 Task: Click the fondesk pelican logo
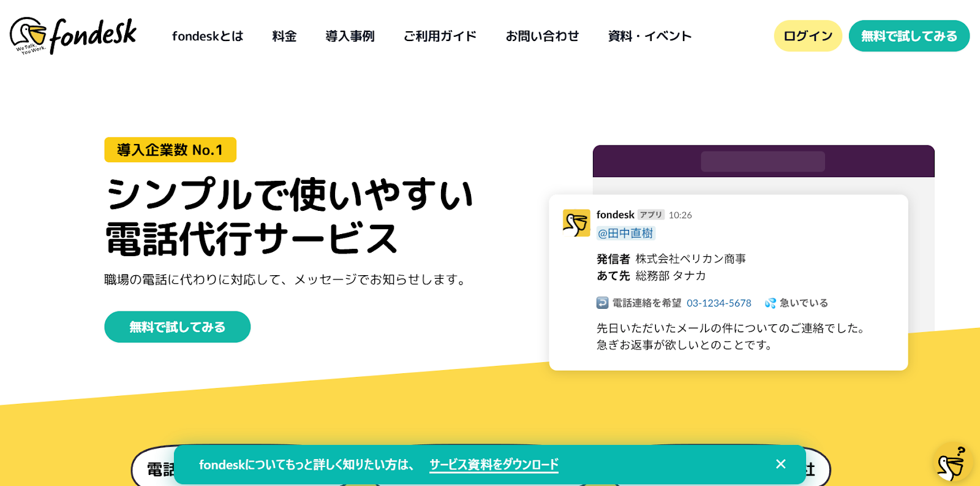73,36
